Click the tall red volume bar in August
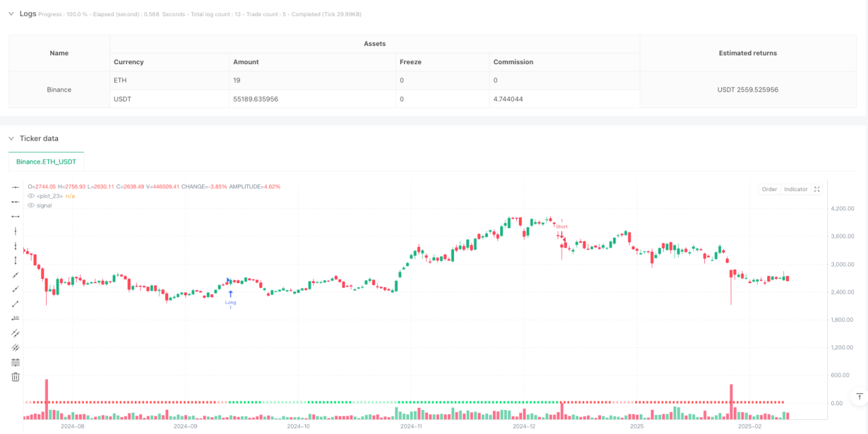Image resolution: width=868 pixels, height=434 pixels. 47,399
